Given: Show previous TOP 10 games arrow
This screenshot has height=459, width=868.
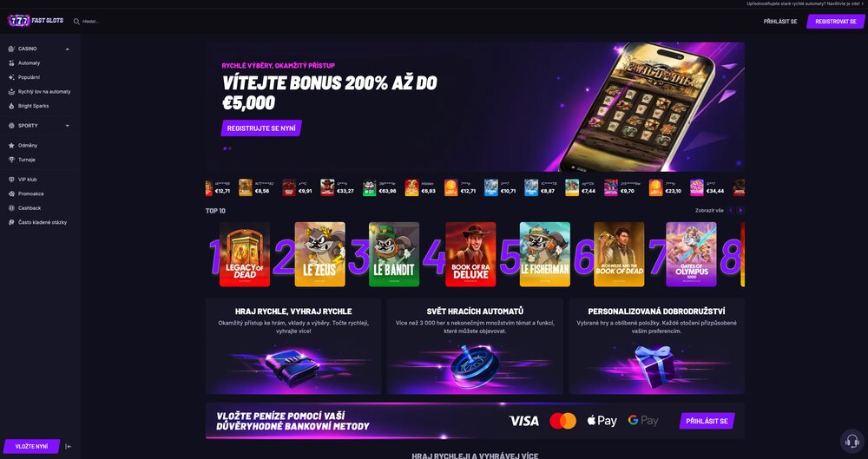Looking at the screenshot, I should point(731,210).
